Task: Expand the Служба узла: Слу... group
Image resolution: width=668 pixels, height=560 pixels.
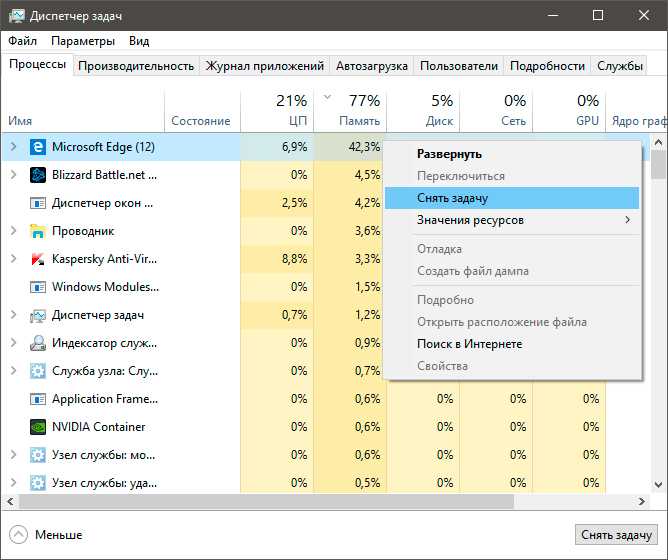Action: pos(14,371)
